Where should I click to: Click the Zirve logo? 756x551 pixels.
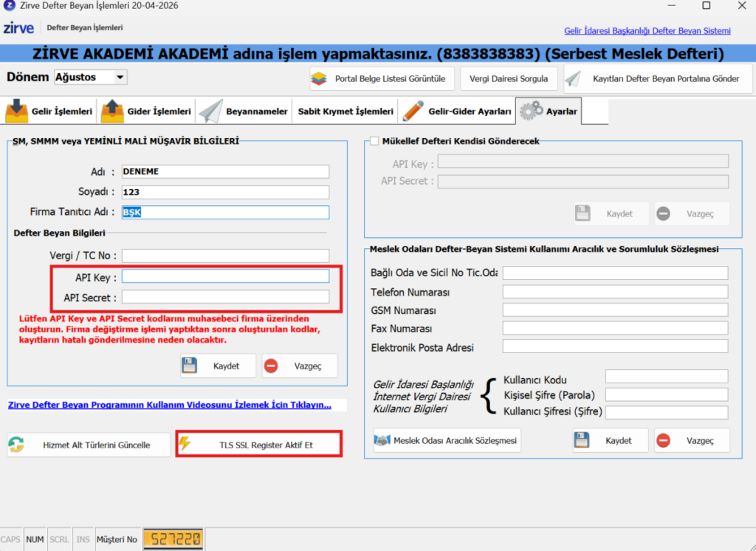(x=18, y=28)
